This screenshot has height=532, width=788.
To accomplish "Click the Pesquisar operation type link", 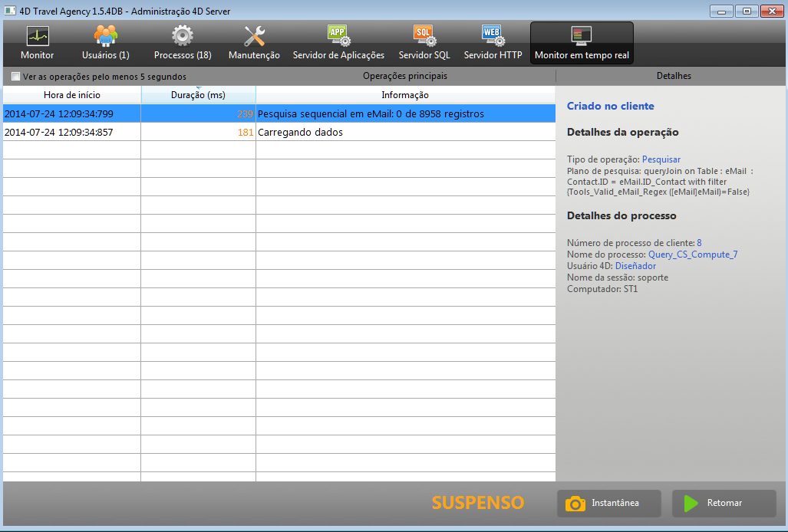I will (661, 159).
